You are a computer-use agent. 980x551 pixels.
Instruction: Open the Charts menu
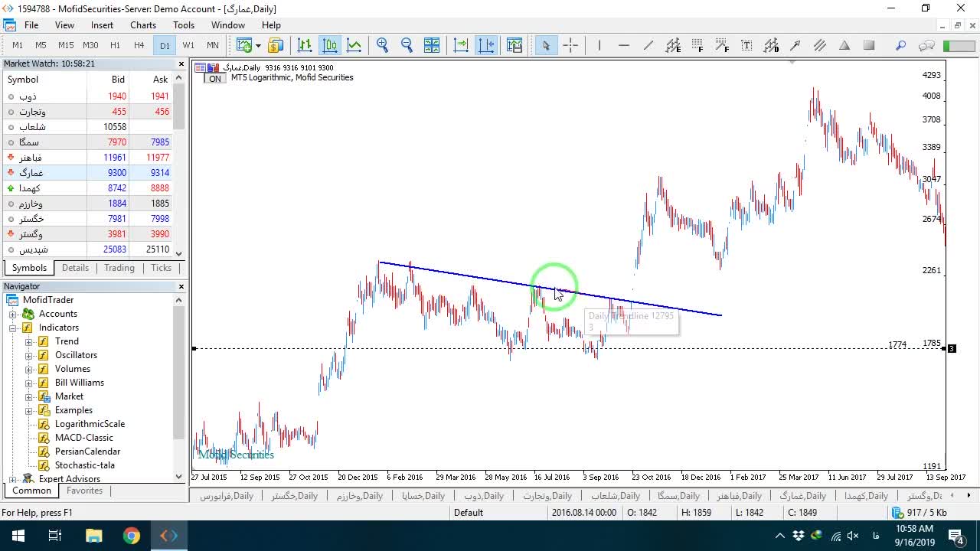pyautogui.click(x=143, y=25)
